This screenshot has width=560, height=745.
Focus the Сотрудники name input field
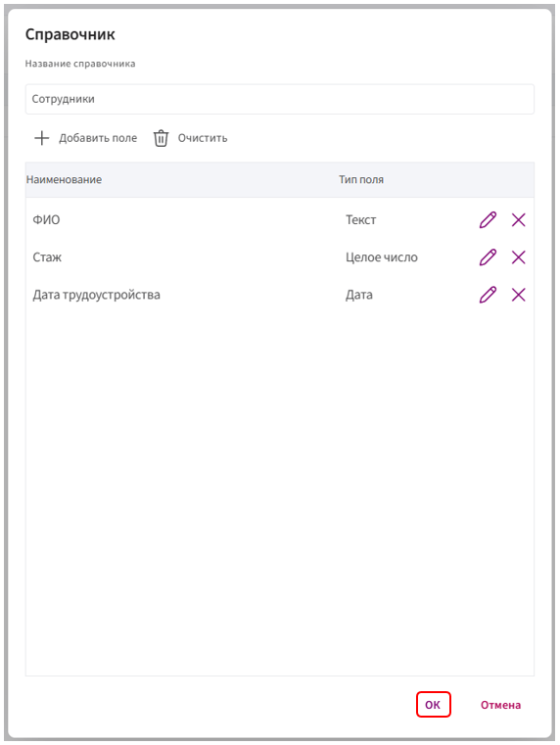[280, 99]
